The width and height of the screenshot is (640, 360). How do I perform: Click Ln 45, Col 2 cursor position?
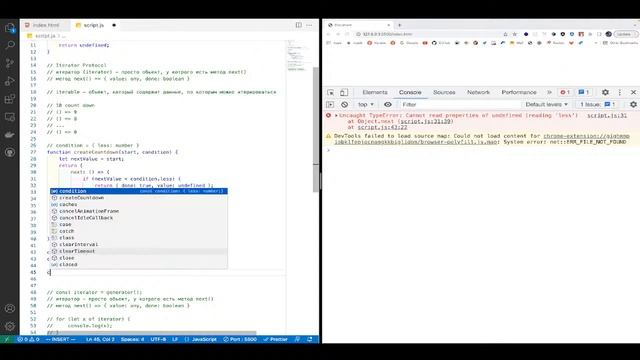pyautogui.click(x=100, y=339)
